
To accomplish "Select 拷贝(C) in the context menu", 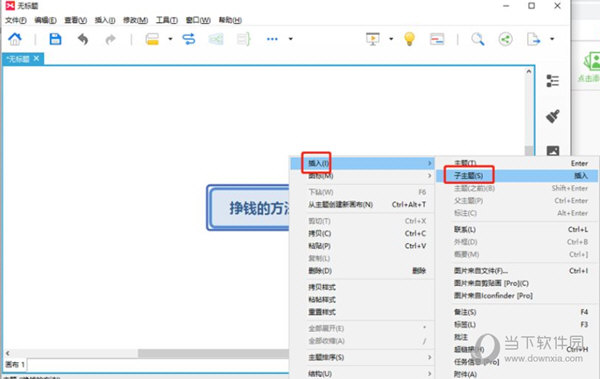I will tap(362, 234).
